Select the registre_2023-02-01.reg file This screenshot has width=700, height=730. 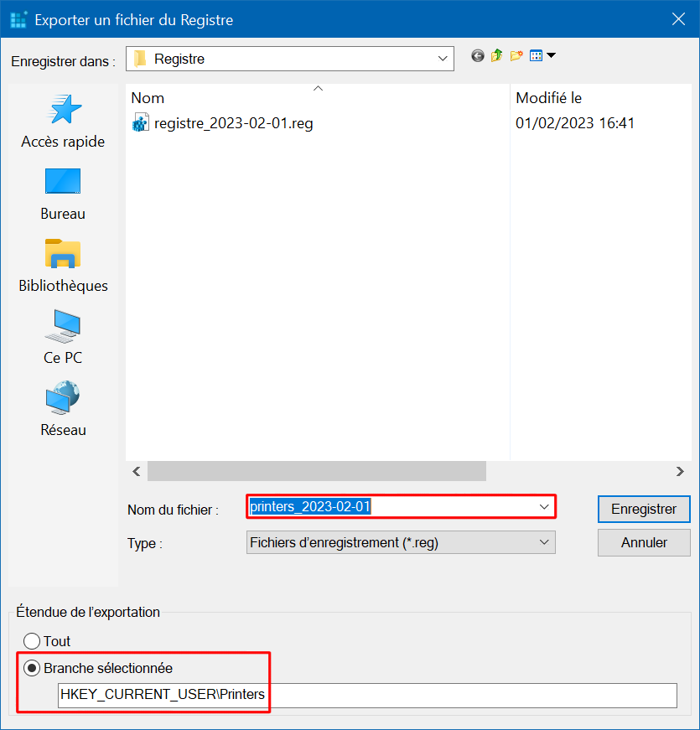[x=223, y=123]
